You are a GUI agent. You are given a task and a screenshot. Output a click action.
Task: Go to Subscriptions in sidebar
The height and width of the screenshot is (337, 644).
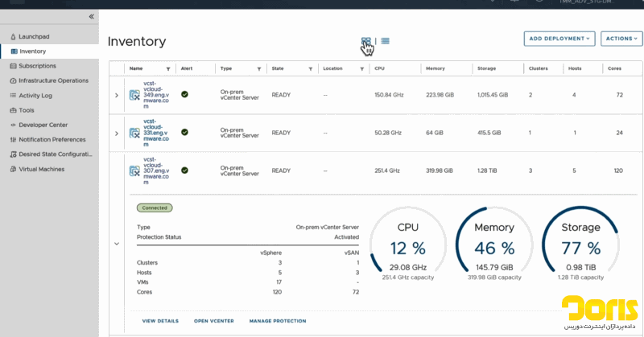[x=37, y=66]
